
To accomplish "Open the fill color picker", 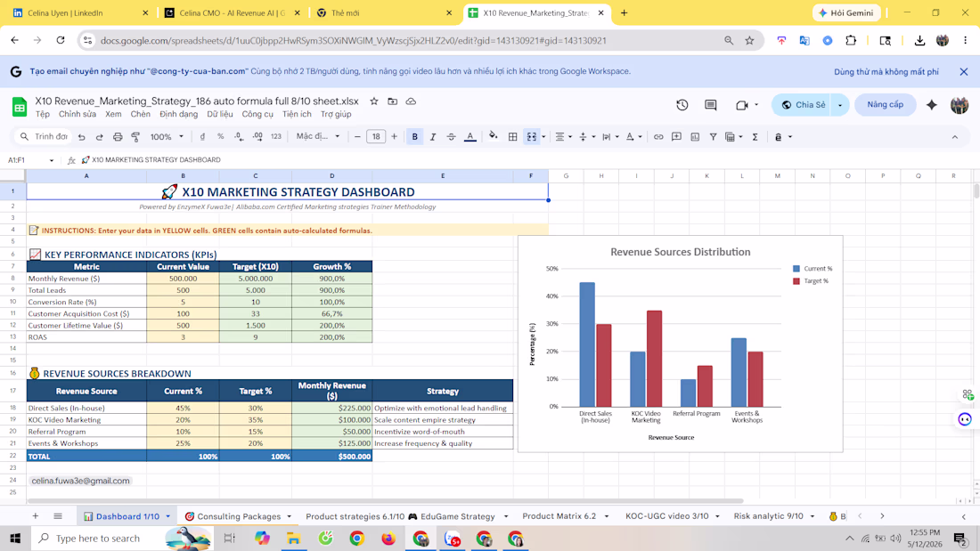I will coord(494,137).
